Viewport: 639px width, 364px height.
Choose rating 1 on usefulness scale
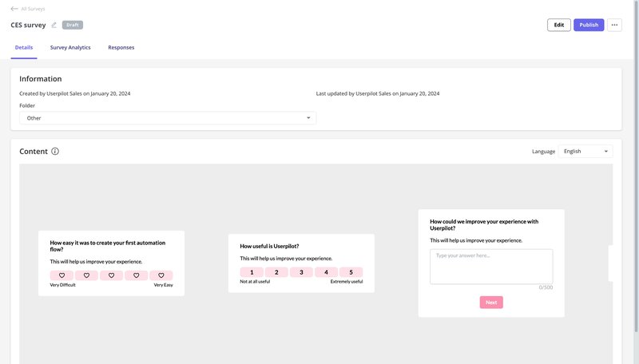coord(252,272)
